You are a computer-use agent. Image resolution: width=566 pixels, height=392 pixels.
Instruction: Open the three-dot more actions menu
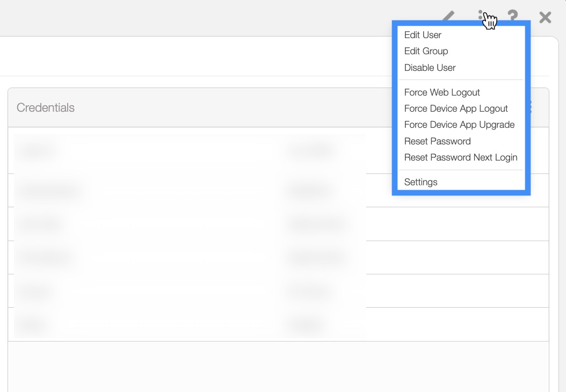pos(481,17)
